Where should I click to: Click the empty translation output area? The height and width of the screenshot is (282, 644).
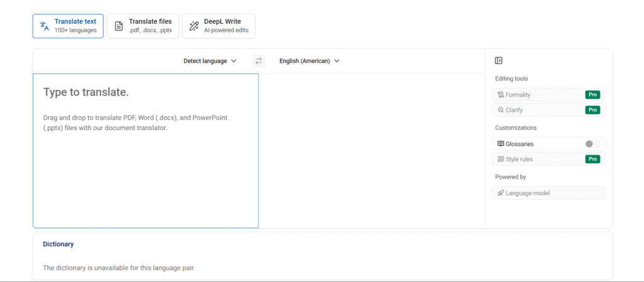(371, 151)
